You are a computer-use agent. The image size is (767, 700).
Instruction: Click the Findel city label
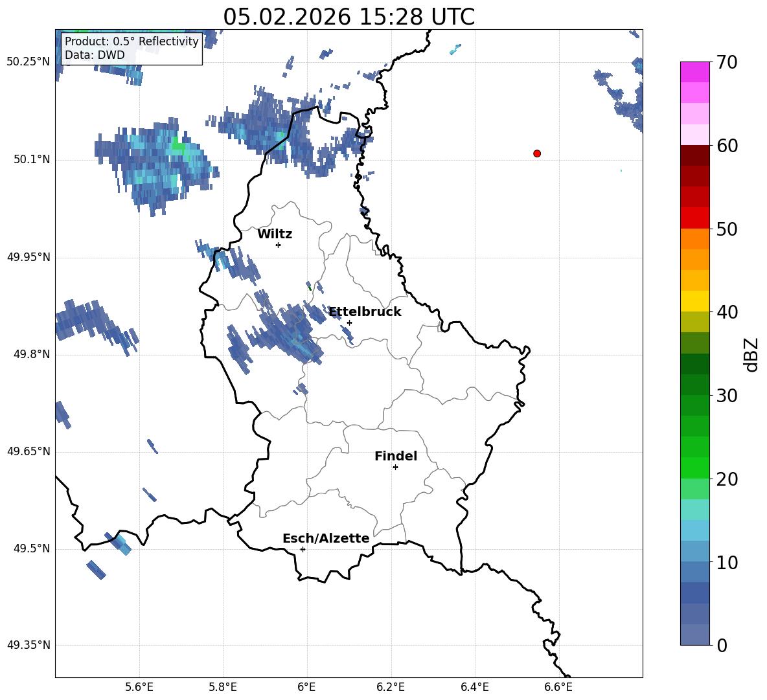pos(396,456)
